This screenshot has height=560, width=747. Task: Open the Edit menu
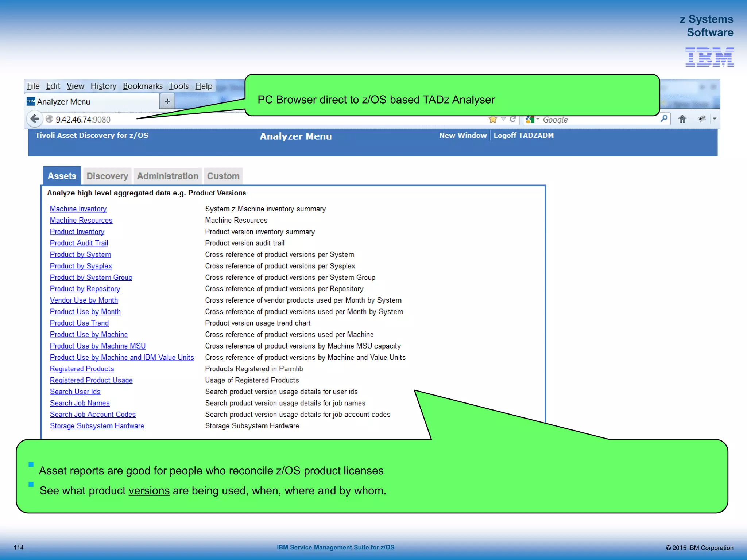(53, 86)
